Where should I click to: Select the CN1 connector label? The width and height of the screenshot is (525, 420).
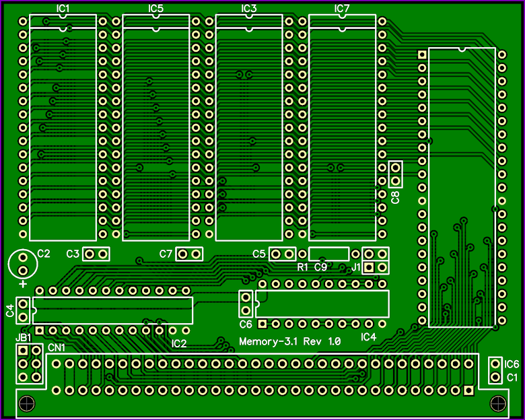[57, 348]
